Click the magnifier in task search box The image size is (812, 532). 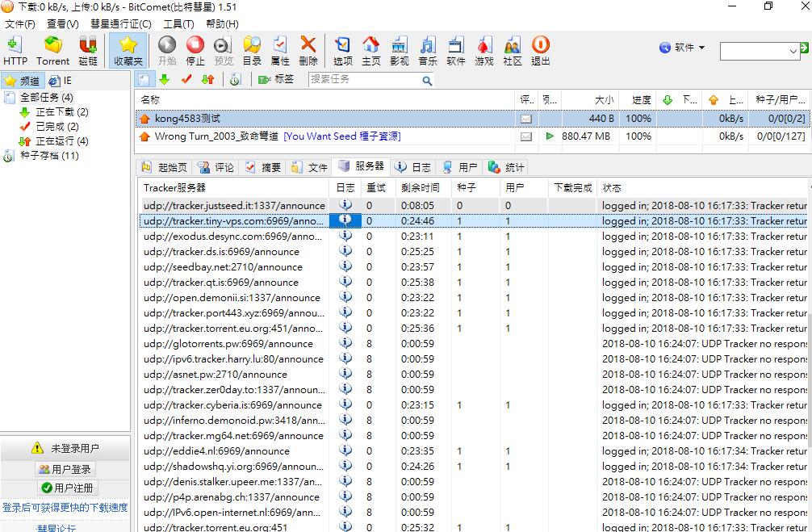(x=427, y=80)
